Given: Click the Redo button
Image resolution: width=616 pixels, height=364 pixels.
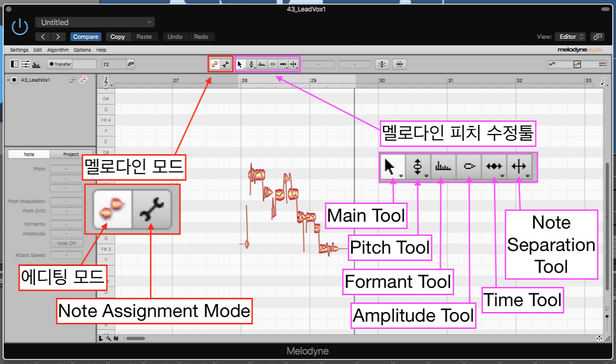Looking at the screenshot, I should click(x=201, y=37).
